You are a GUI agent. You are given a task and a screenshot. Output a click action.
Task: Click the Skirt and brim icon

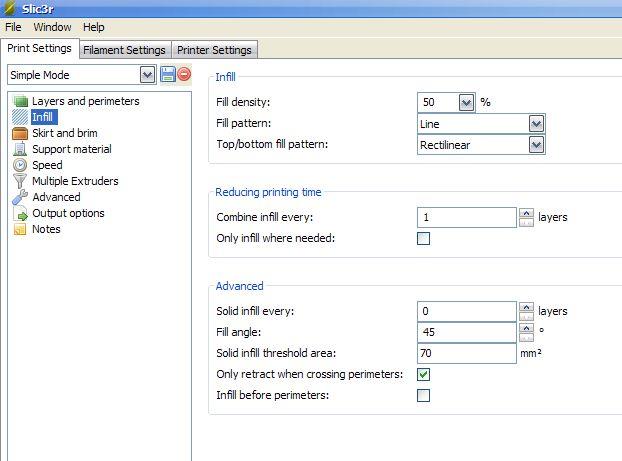(20, 133)
